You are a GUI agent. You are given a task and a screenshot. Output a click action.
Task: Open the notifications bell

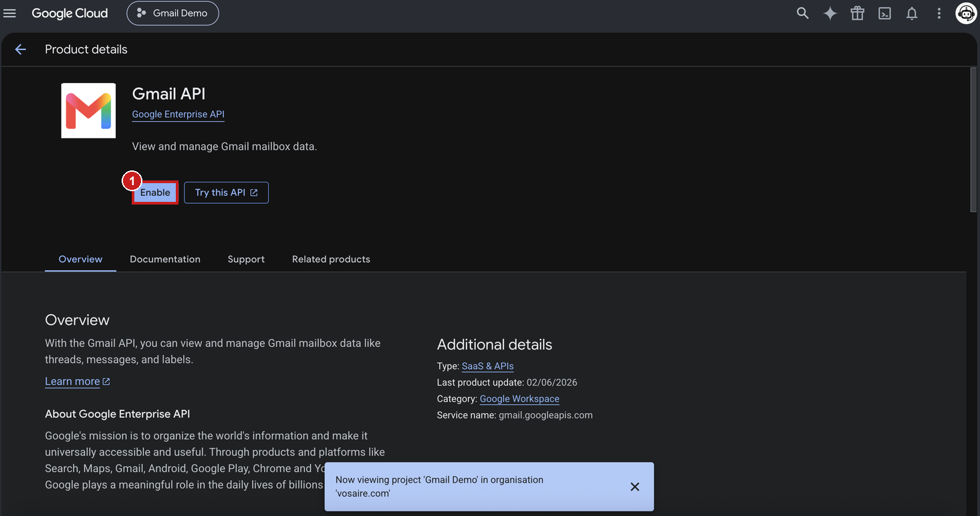[x=912, y=13]
